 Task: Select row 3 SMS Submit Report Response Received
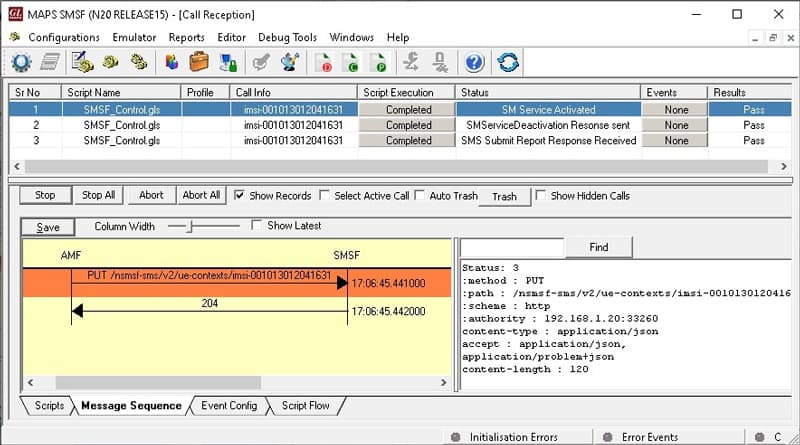548,140
